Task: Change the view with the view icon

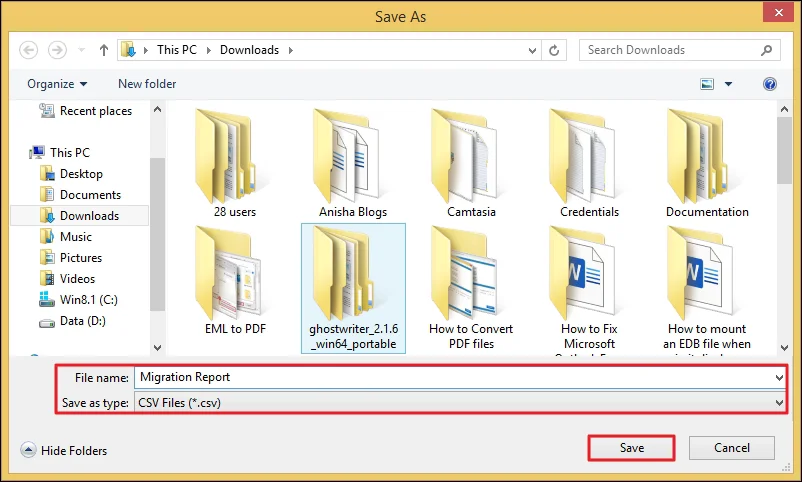Action: (x=707, y=84)
